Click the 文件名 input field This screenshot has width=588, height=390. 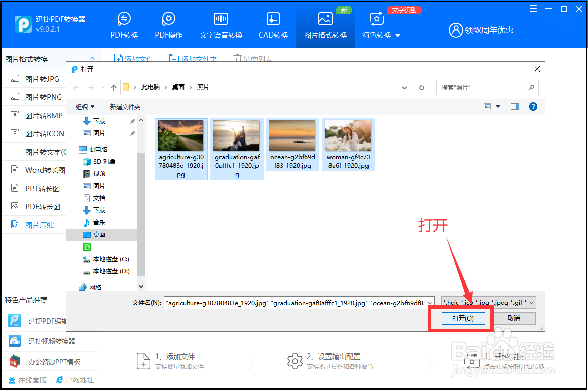pyautogui.click(x=296, y=303)
